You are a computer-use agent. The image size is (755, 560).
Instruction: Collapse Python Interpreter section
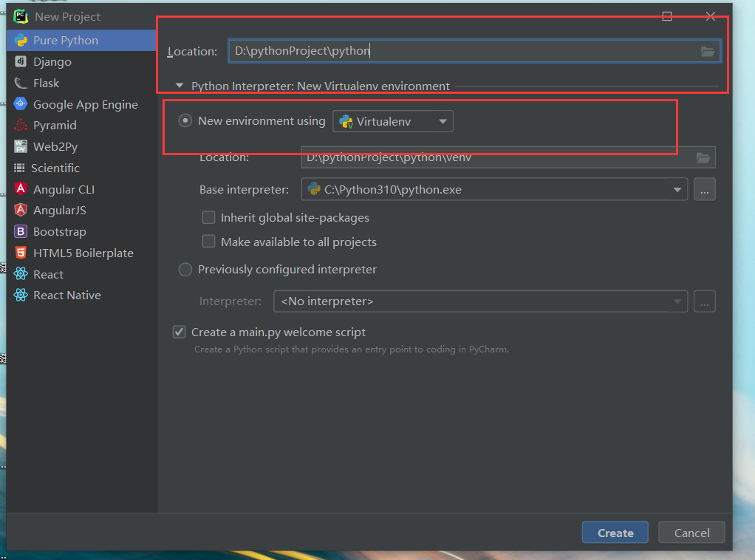point(180,85)
